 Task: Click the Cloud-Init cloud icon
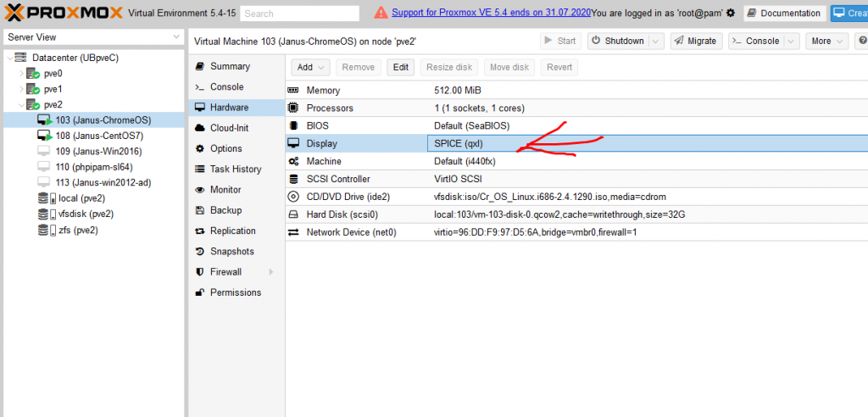click(x=200, y=128)
